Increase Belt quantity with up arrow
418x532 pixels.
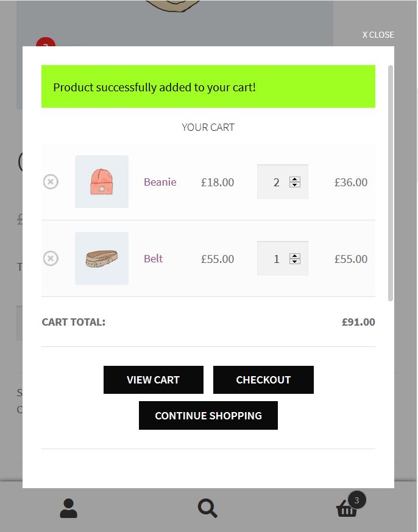(x=295, y=256)
